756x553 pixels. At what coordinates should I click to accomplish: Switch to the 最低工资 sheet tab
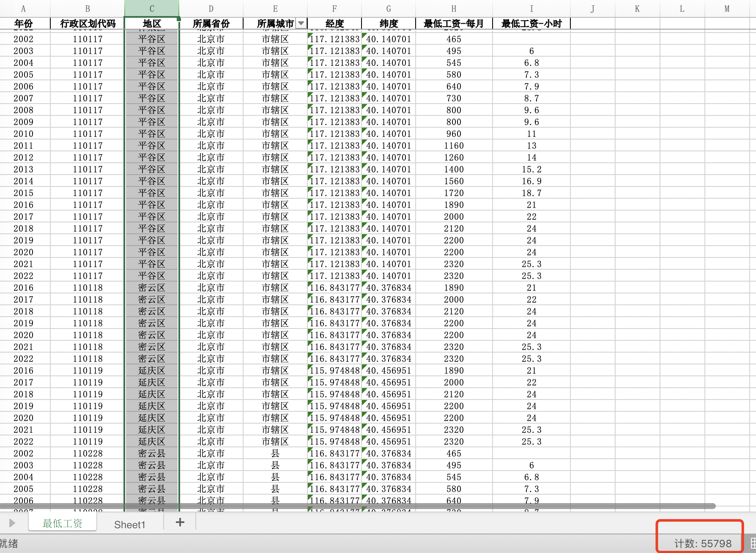coord(63,523)
